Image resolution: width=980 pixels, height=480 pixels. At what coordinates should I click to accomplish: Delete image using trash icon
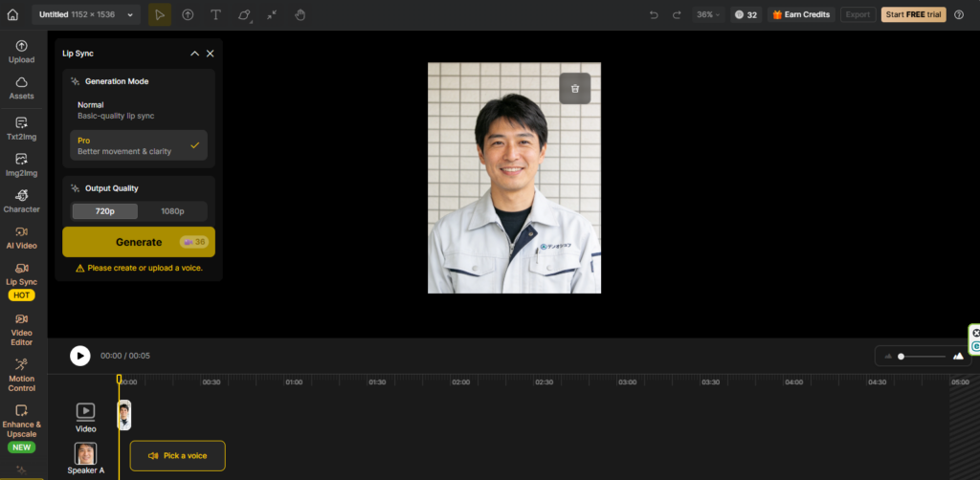coord(574,88)
